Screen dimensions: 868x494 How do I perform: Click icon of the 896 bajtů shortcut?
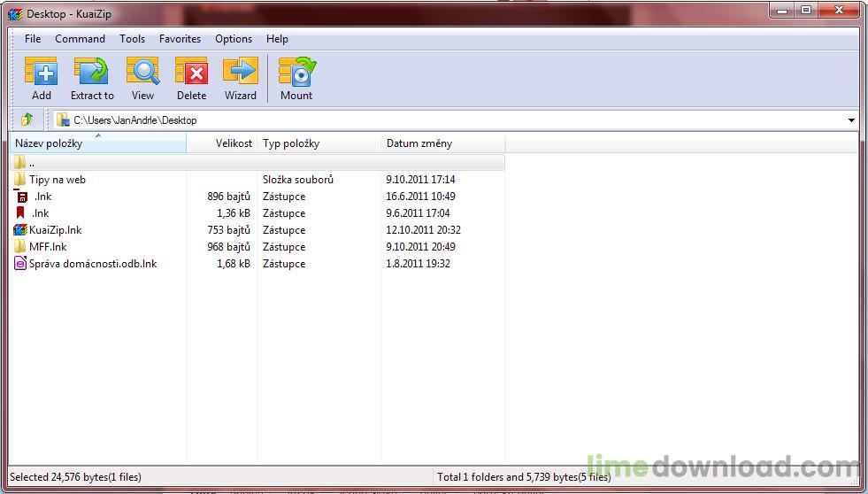click(21, 196)
